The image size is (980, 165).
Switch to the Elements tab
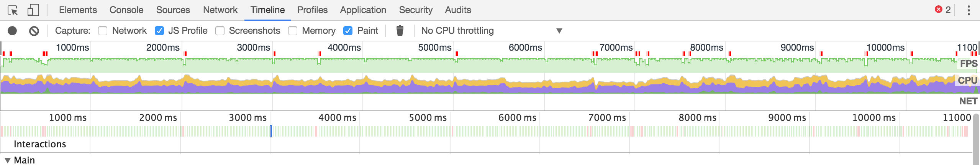78,10
